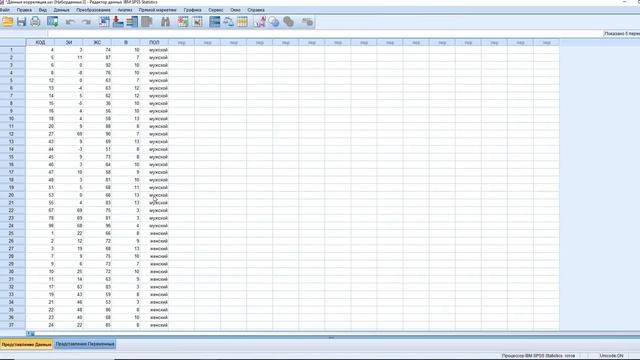Open the Variables info icon
The image size is (640, 360).
[x=132, y=22]
